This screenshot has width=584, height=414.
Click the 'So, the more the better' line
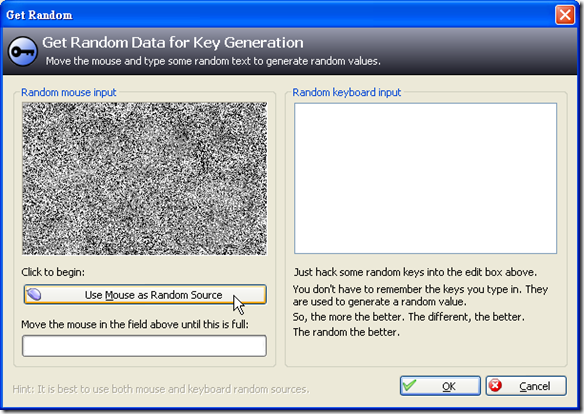pos(409,317)
